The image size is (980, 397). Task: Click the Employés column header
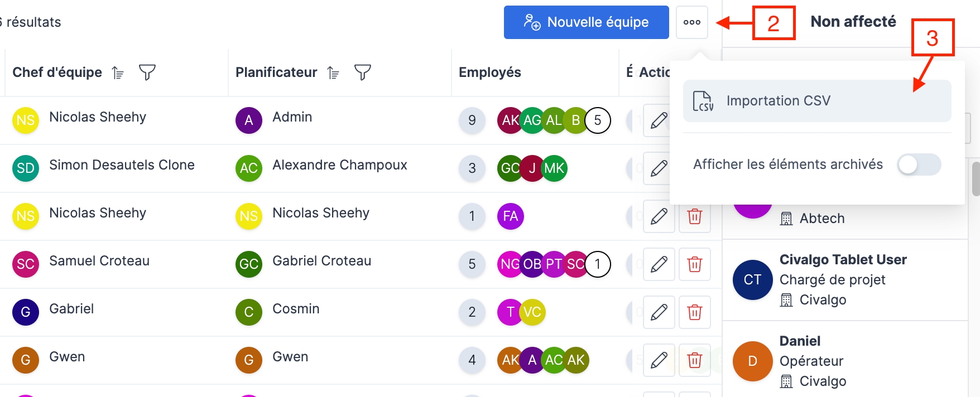[489, 72]
